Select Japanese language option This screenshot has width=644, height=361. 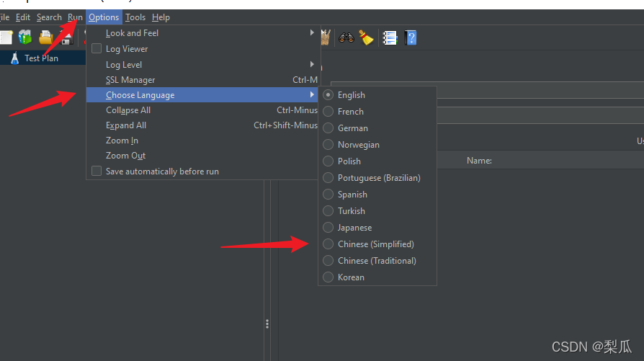click(x=328, y=227)
